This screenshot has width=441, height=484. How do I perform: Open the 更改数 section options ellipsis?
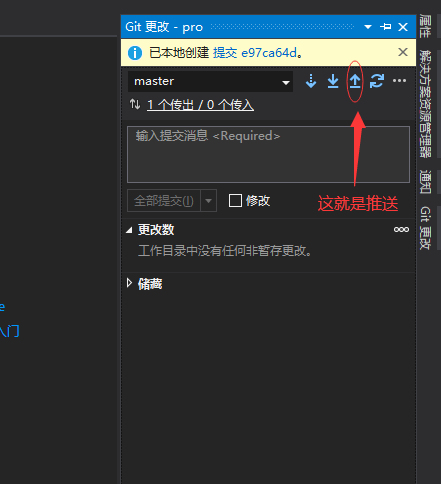(401, 229)
